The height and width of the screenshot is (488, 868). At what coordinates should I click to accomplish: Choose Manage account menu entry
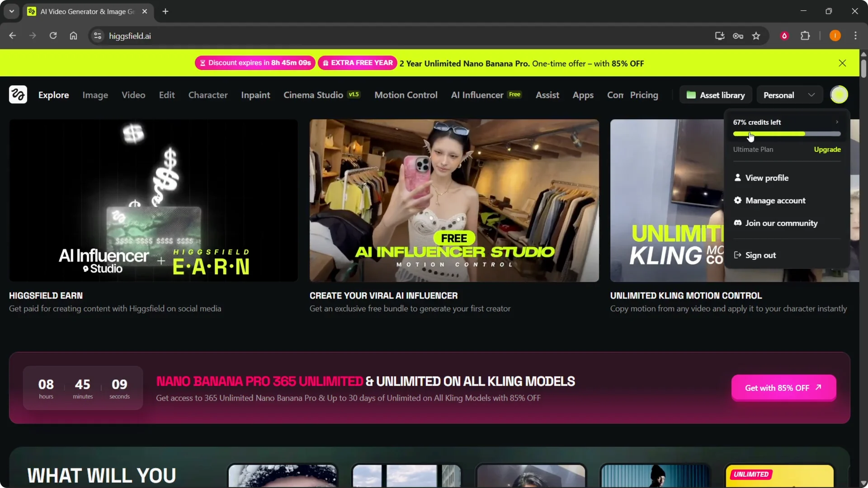click(775, 201)
